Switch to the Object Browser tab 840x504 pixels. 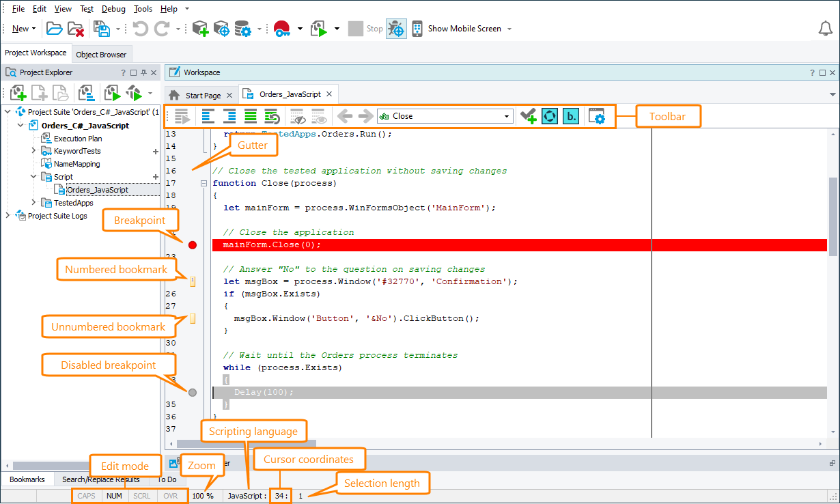(x=101, y=55)
